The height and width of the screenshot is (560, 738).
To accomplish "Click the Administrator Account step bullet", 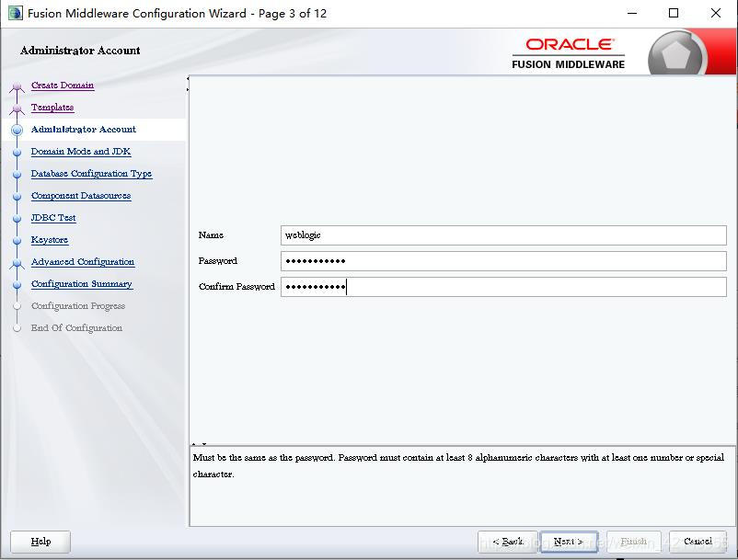I will pos(17,130).
